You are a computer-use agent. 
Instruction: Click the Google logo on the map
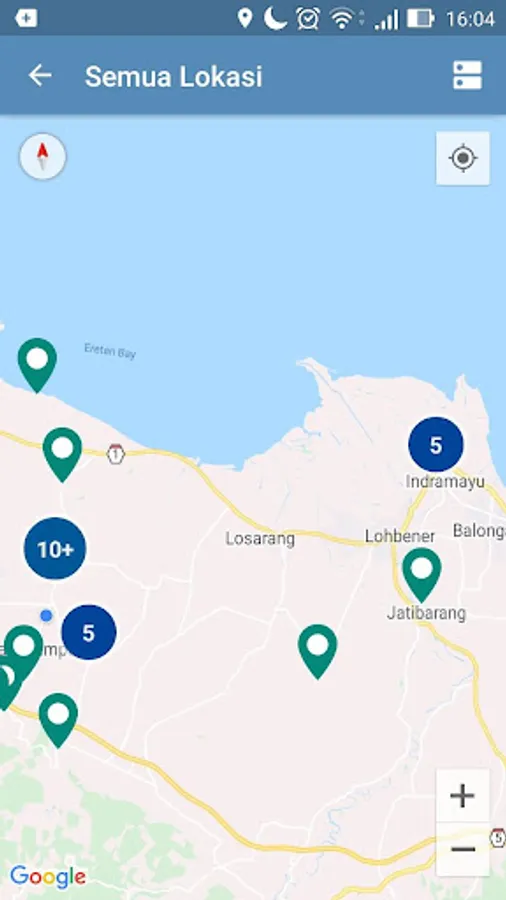coord(48,876)
